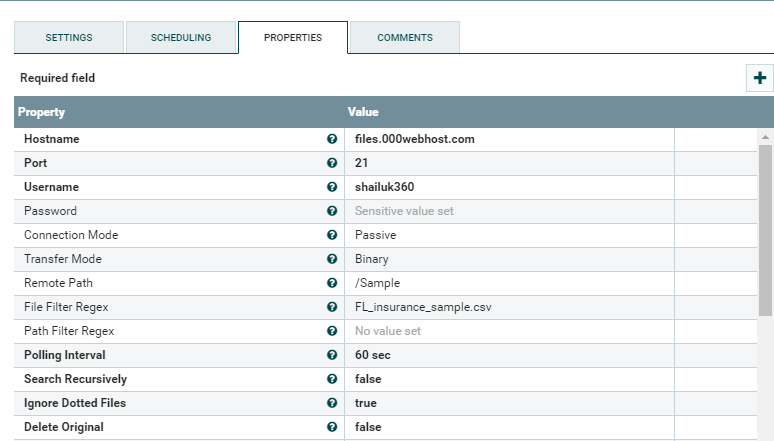Open the Scheduling tab
774x441 pixels.
coord(181,37)
